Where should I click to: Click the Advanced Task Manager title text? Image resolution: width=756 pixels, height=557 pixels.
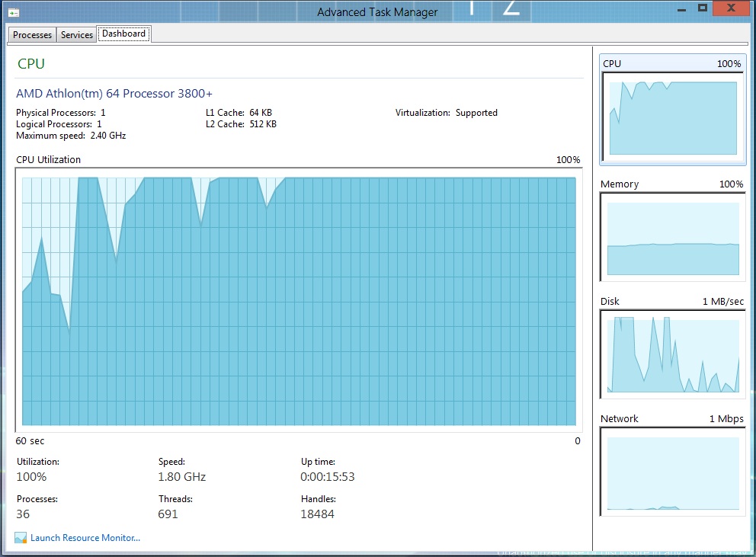(377, 12)
